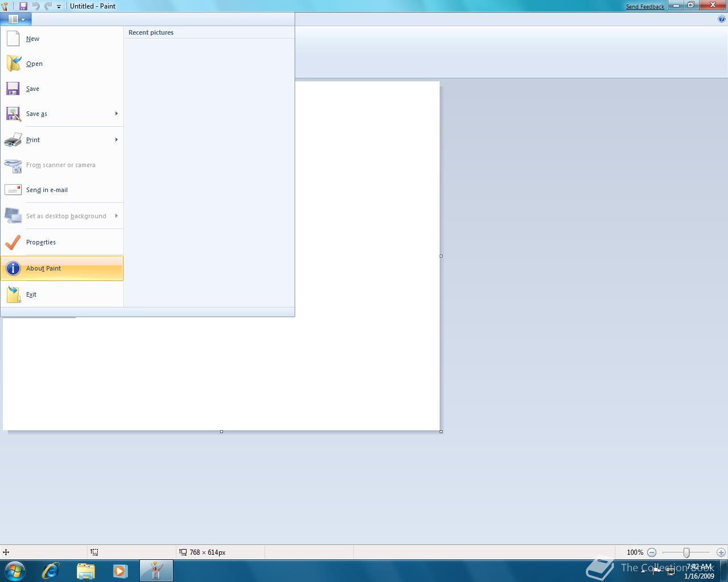Select Save in the Paint menu
Viewport: 728px width, 582px height.
[x=62, y=89]
